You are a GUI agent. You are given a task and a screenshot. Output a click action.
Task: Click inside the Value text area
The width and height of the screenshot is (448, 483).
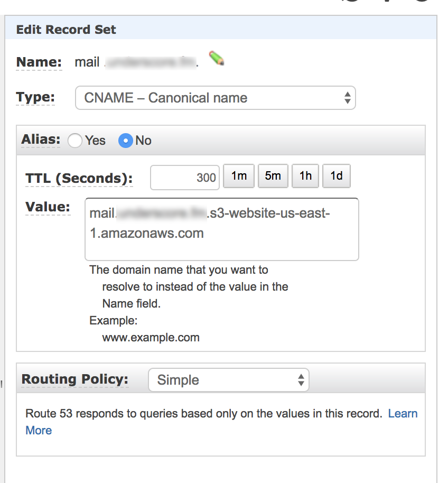point(222,229)
